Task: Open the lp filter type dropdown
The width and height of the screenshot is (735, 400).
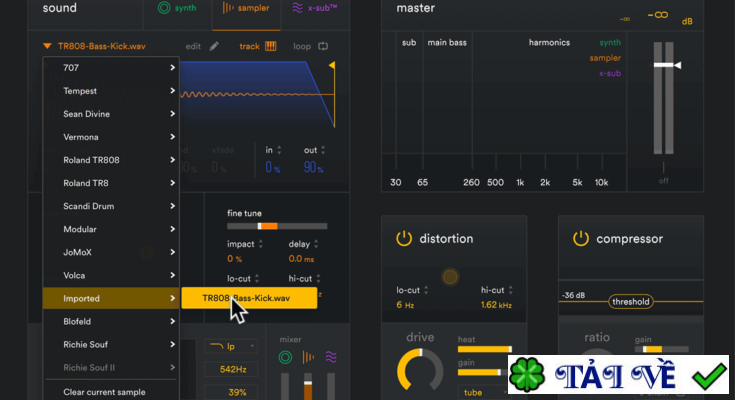Action: [231, 346]
